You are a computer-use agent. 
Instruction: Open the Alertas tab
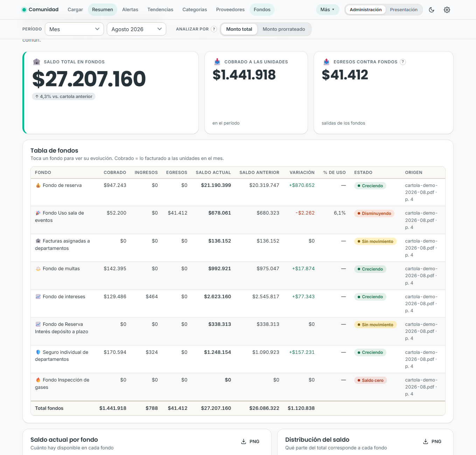point(130,10)
